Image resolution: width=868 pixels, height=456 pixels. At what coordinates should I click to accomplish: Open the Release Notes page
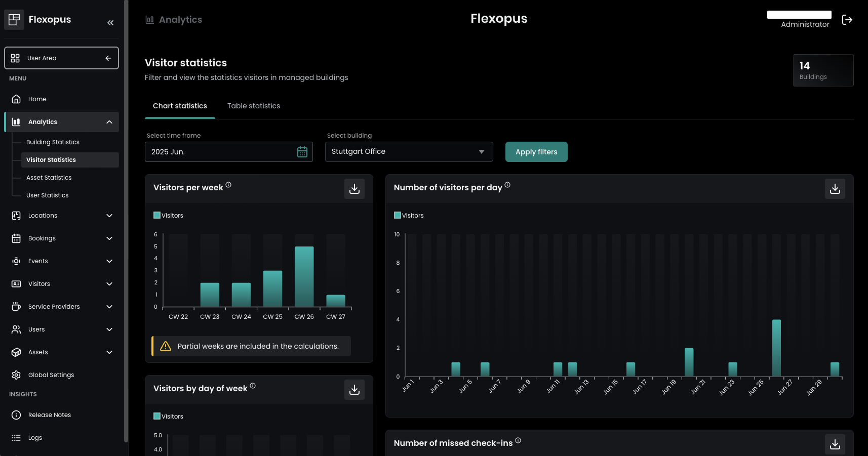[49, 415]
